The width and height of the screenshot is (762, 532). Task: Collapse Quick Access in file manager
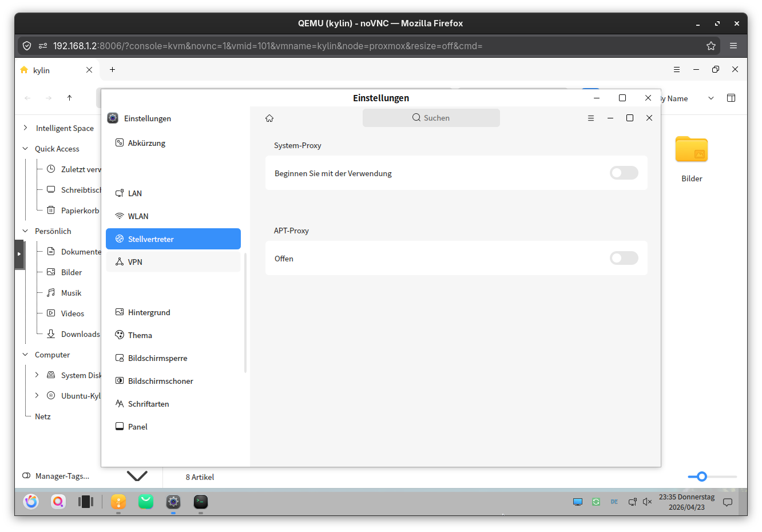click(25, 148)
